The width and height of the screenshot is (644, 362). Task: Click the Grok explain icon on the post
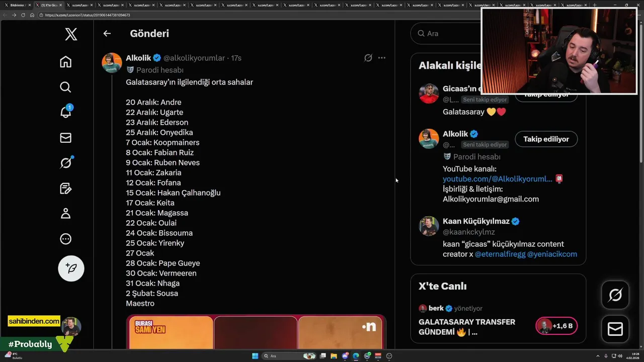point(368,58)
